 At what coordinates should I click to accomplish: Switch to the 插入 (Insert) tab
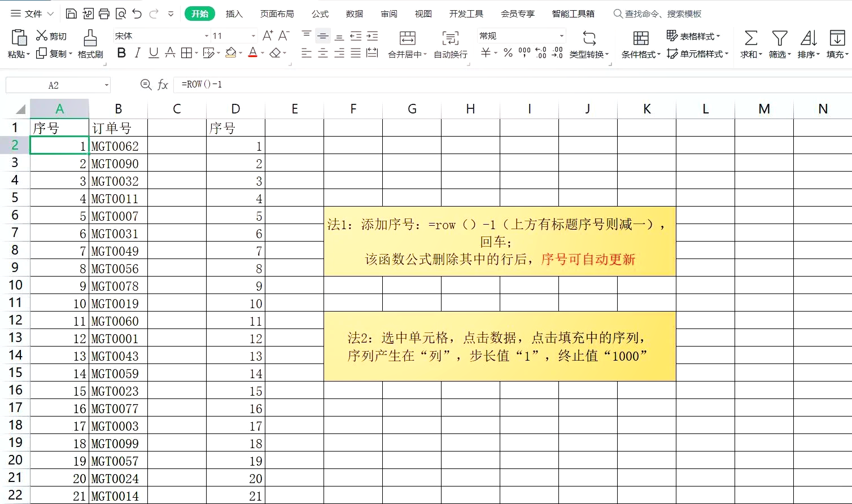pyautogui.click(x=234, y=14)
